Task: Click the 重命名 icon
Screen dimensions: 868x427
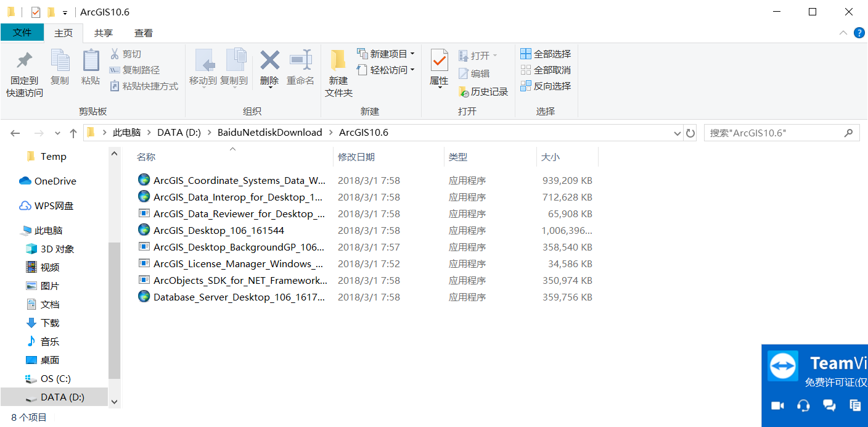Action: [x=300, y=60]
